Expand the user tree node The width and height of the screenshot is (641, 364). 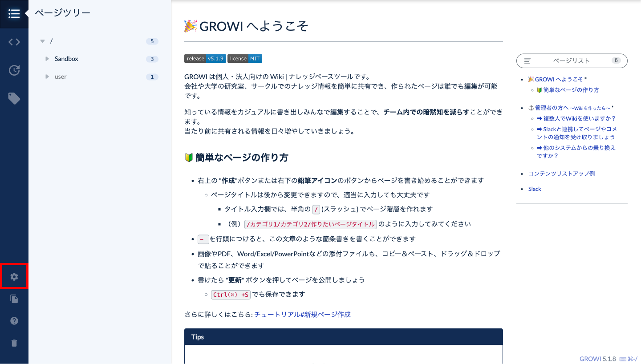48,77
